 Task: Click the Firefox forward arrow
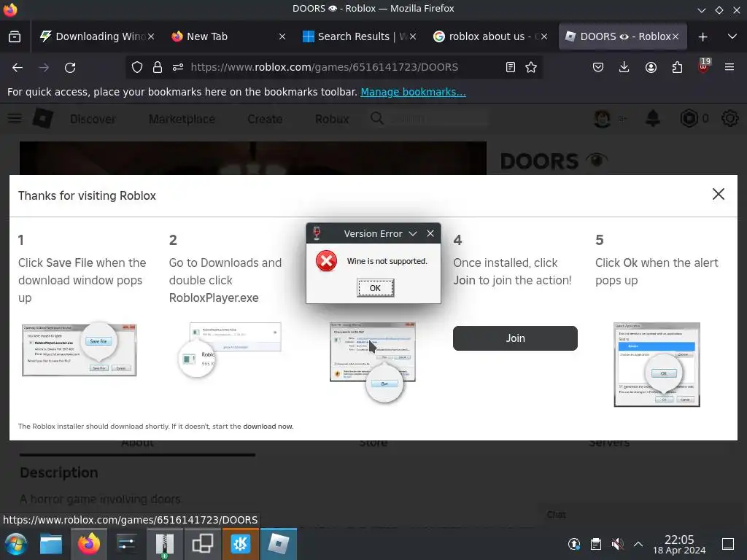click(44, 68)
